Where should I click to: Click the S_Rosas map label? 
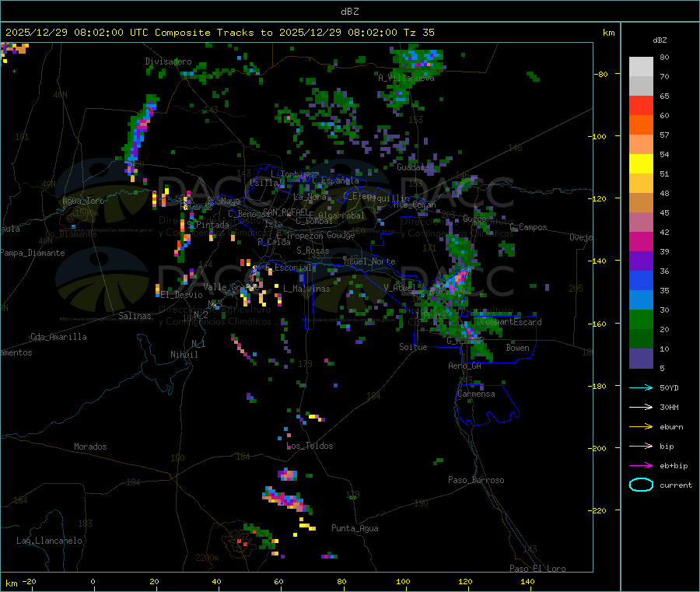313,250
